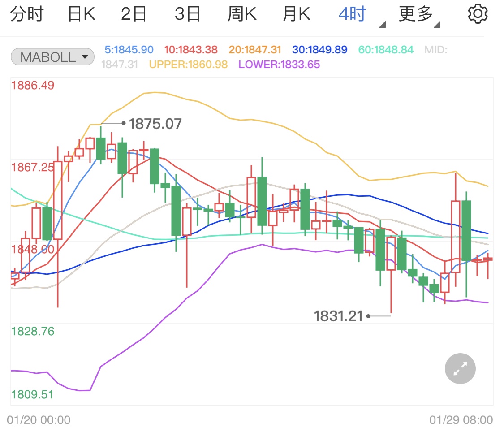The image size is (504, 432).
Task: Click the 1875.07 high price marker
Action: coord(155,124)
